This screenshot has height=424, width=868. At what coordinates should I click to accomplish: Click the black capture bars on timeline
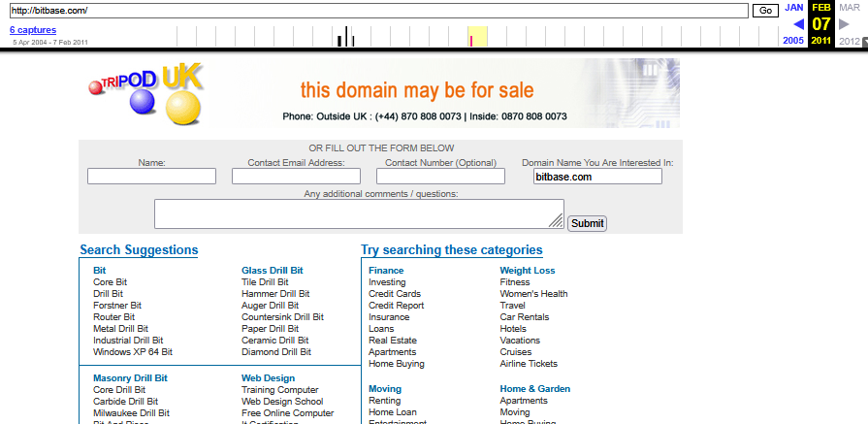[x=346, y=37]
